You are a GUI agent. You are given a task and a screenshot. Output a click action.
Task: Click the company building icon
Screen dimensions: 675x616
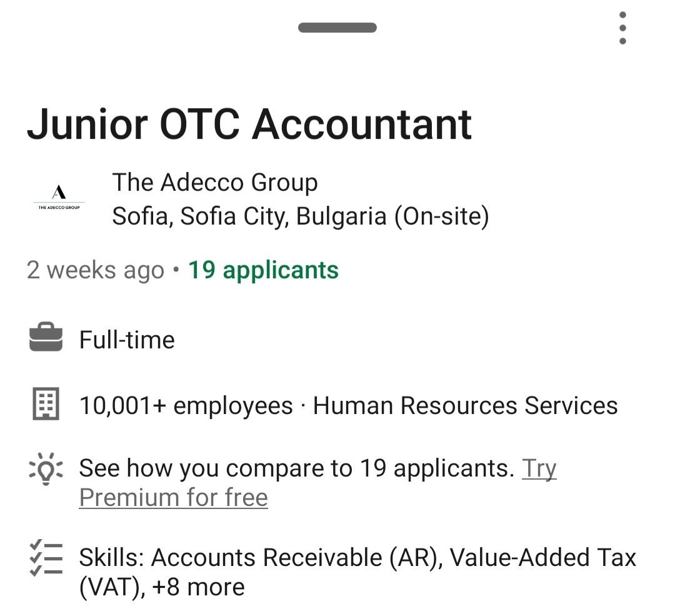coord(46,405)
